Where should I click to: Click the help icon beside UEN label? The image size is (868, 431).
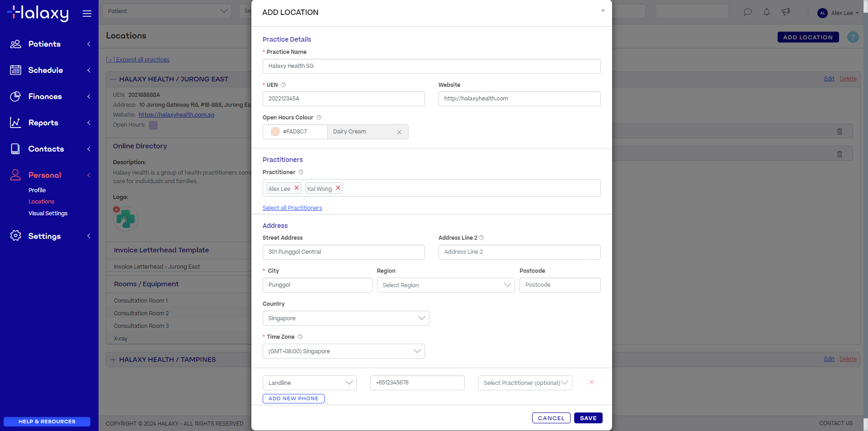(283, 85)
